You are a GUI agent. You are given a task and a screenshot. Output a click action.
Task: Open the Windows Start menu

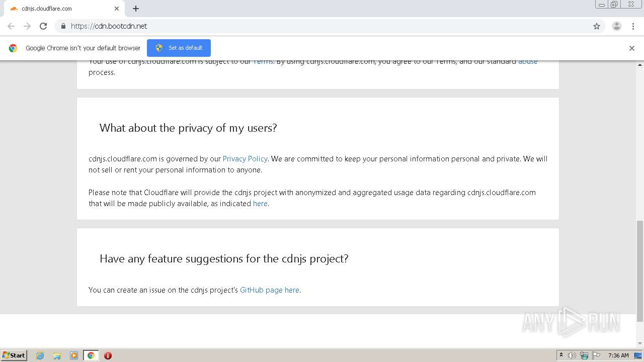[x=14, y=355]
